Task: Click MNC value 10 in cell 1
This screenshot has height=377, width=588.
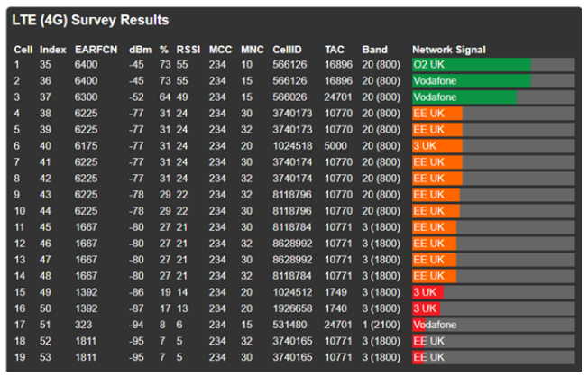Action: click(247, 65)
